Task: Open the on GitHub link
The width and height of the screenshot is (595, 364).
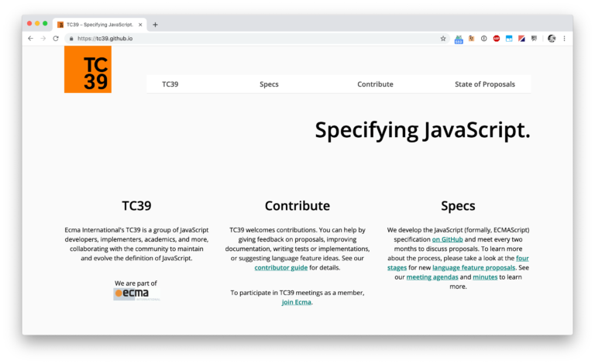Action: click(447, 239)
